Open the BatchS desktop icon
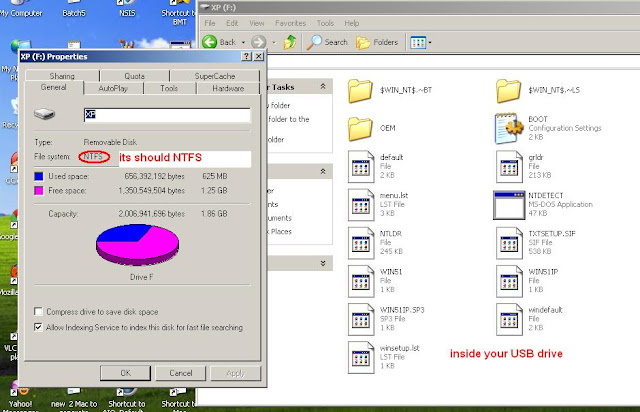640x412 pixels. pyautogui.click(x=74, y=8)
